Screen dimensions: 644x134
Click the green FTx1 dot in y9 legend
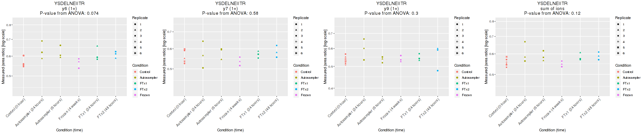(457, 83)
